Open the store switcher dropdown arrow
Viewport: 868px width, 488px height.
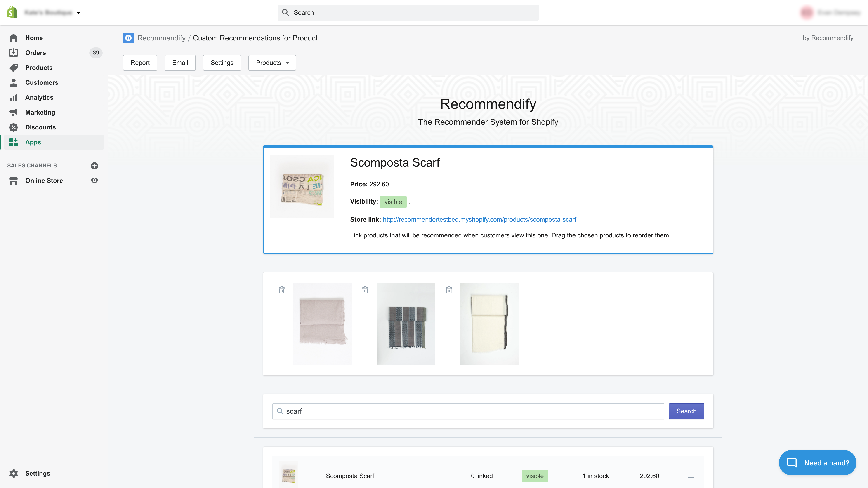click(x=78, y=13)
